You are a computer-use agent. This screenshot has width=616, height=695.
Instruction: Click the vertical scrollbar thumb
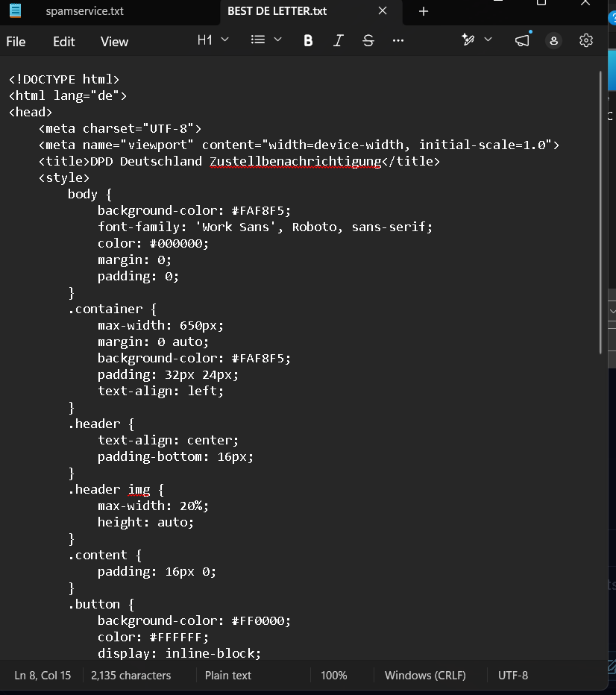[600, 213]
